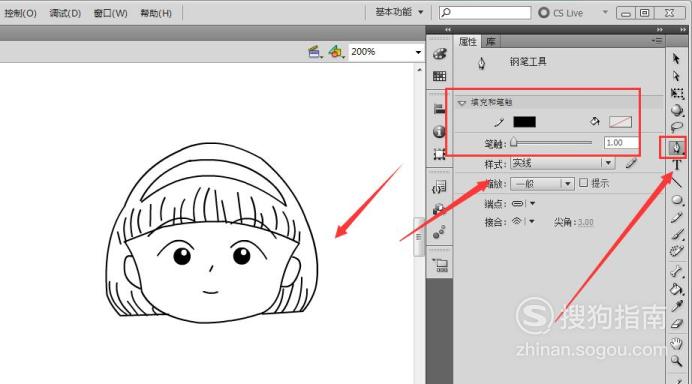Click the CS Live button
The height and width of the screenshot is (384, 692).
tap(561, 13)
